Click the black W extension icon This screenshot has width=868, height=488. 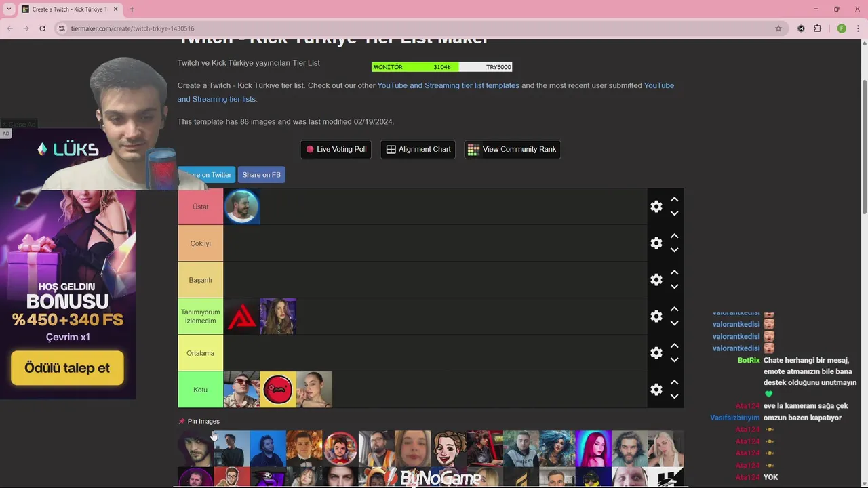(x=801, y=28)
